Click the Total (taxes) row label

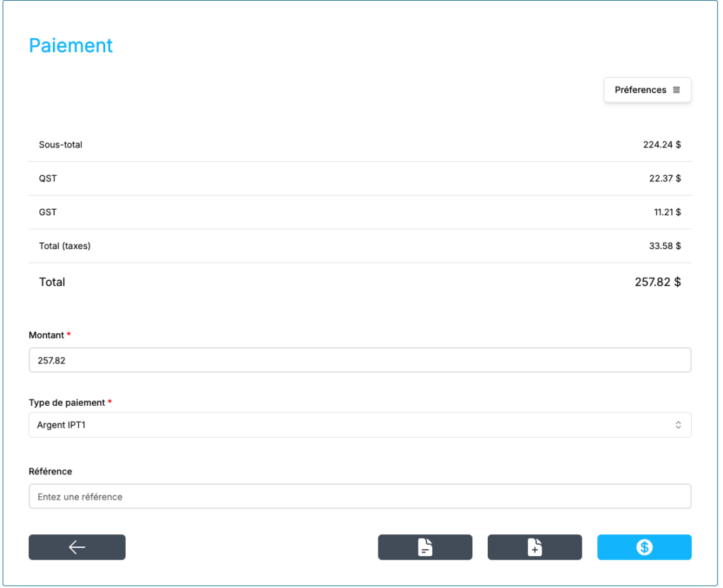pos(65,246)
